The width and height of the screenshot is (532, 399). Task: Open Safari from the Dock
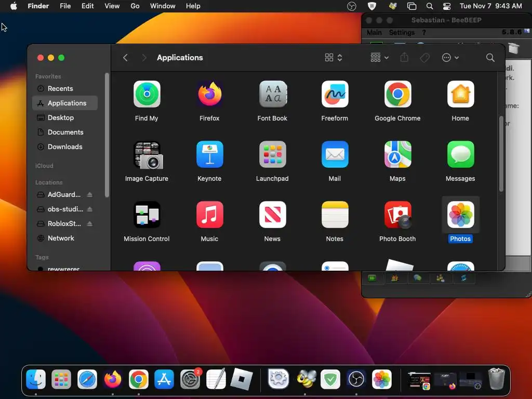pyautogui.click(x=87, y=379)
